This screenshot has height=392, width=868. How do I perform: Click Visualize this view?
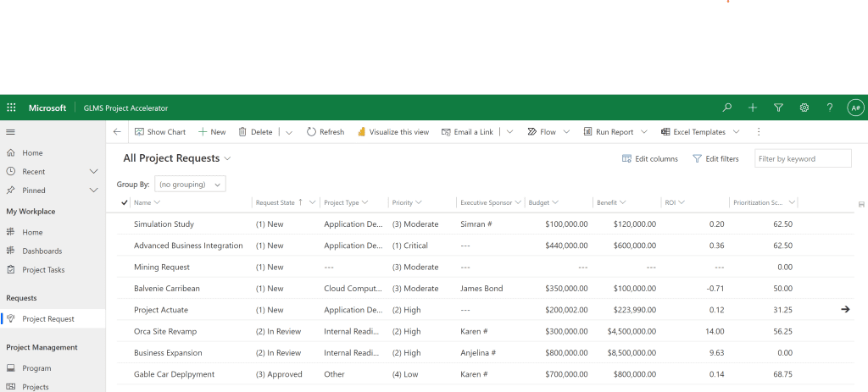click(393, 132)
